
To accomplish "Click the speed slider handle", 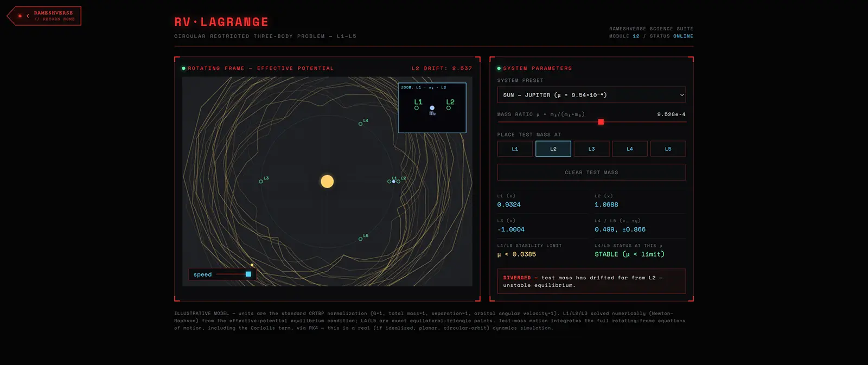I will coord(248,274).
